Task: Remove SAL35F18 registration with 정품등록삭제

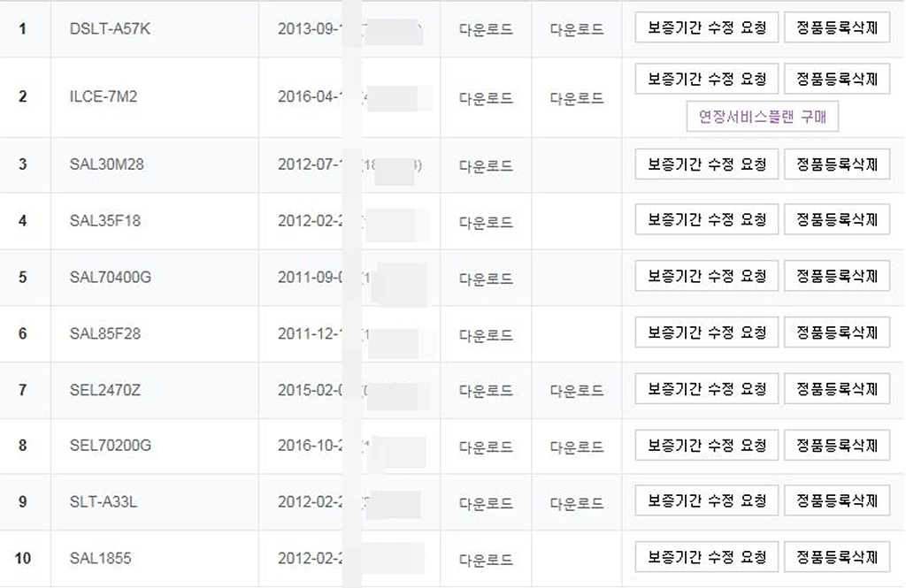Action: coord(836,219)
